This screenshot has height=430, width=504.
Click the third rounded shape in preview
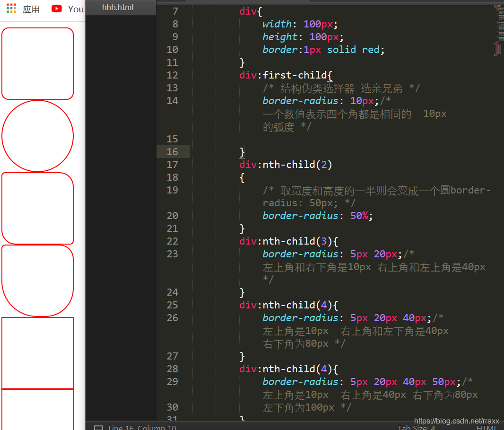point(38,208)
